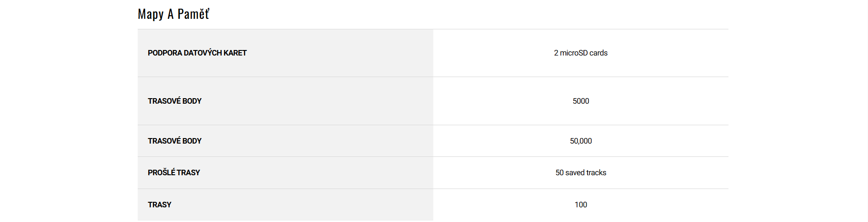The width and height of the screenshot is (868, 222).
Task: Click the letter "A" in the section heading
Action: [170, 14]
